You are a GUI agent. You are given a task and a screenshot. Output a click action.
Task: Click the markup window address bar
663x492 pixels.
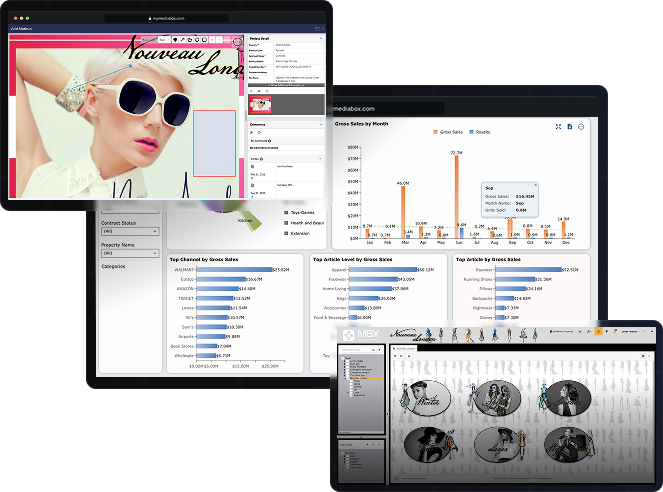click(167, 18)
